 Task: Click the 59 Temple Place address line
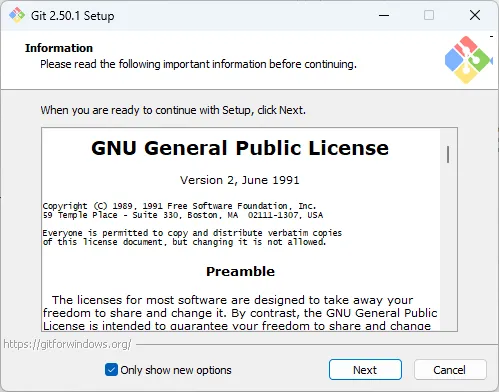(x=183, y=215)
